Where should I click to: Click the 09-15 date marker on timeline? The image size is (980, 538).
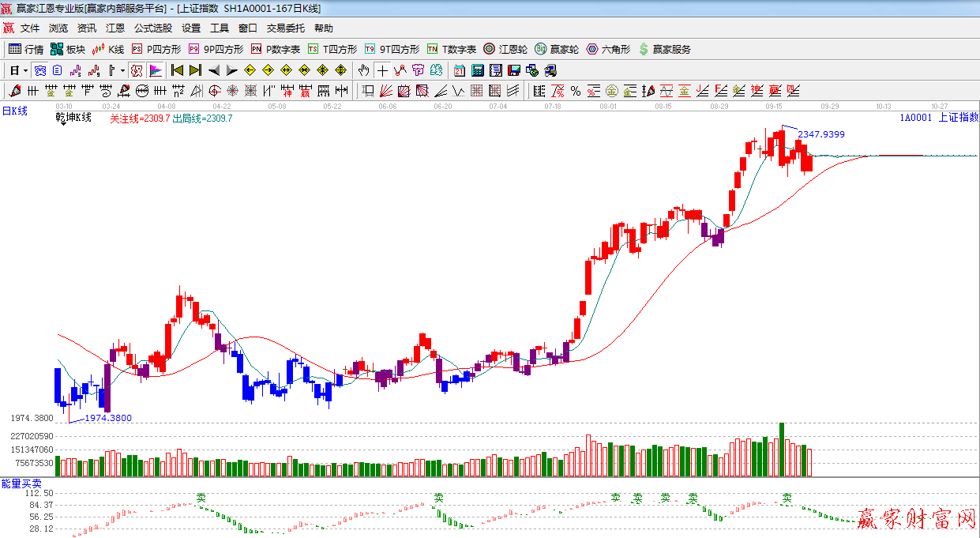pos(773,106)
